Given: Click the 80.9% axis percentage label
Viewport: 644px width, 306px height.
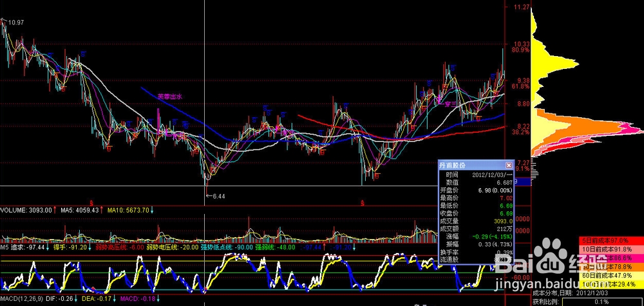Looking at the screenshot, I should coord(521,50).
